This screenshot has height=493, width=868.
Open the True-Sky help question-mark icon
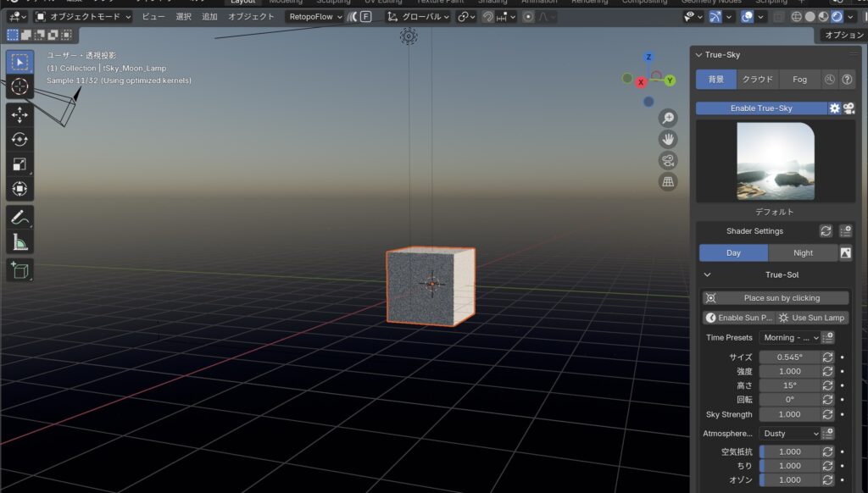[x=847, y=79]
